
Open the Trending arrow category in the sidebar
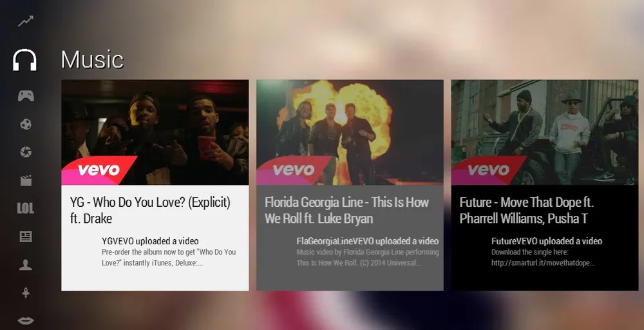[26, 21]
